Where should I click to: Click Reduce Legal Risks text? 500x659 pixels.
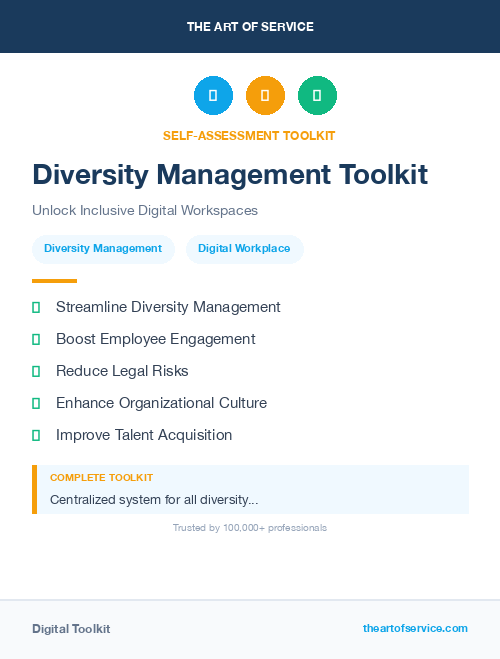pos(122,371)
